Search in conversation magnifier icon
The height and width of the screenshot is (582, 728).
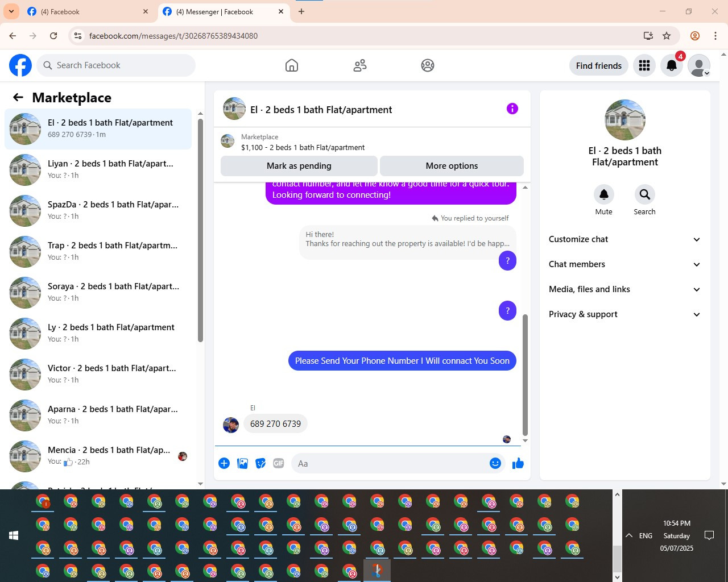644,194
